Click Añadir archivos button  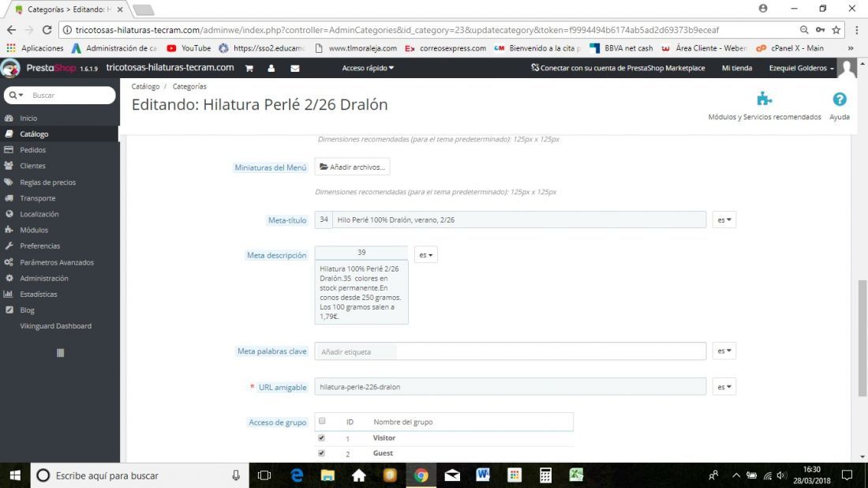pyautogui.click(x=352, y=167)
